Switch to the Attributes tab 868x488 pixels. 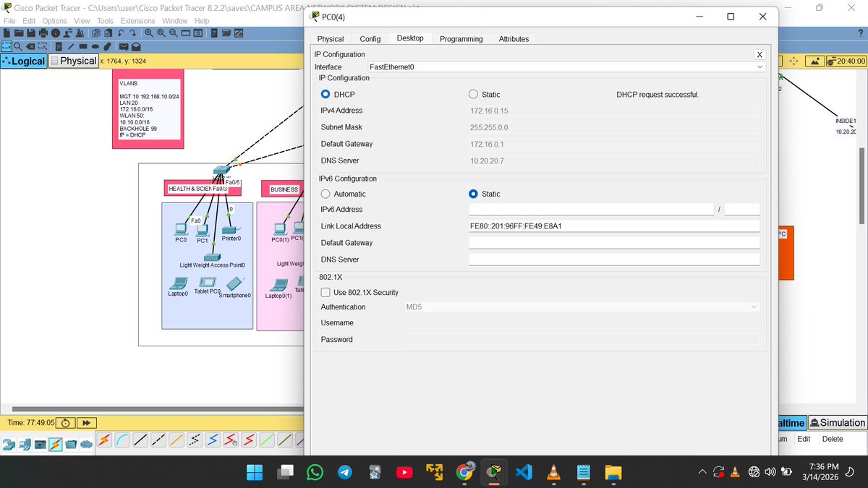pyautogui.click(x=514, y=39)
